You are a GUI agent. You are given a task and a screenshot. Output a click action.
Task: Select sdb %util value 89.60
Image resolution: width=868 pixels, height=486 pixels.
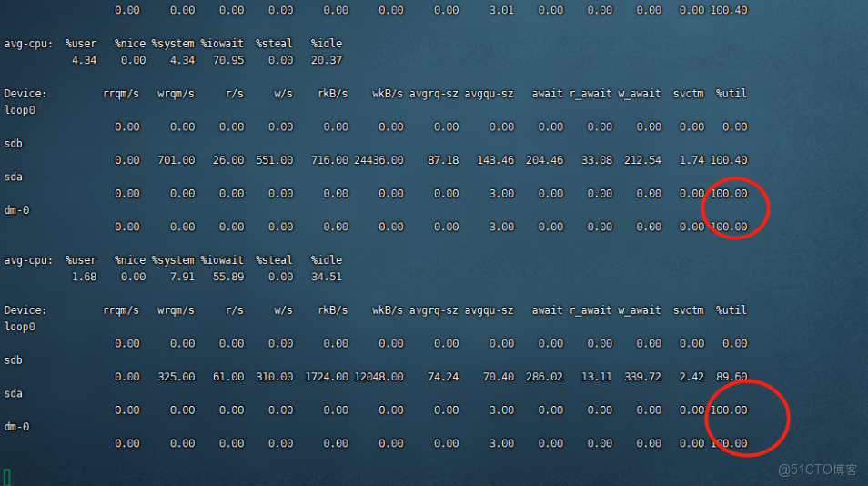(732, 377)
